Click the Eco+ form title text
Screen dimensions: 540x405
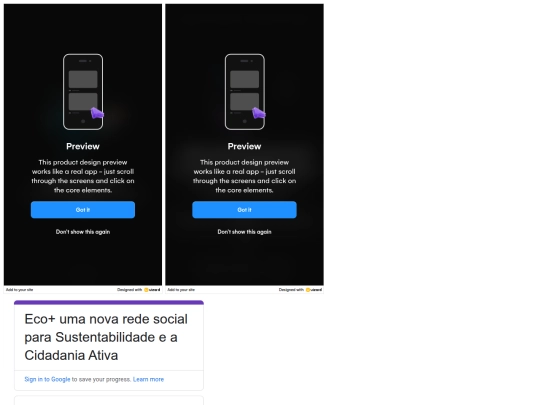(106, 337)
